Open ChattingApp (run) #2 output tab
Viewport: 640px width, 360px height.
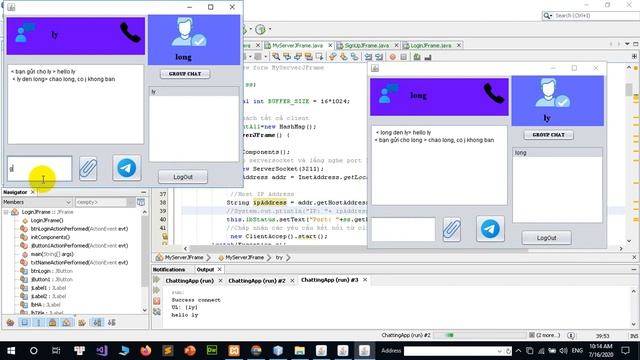pyautogui.click(x=257, y=281)
